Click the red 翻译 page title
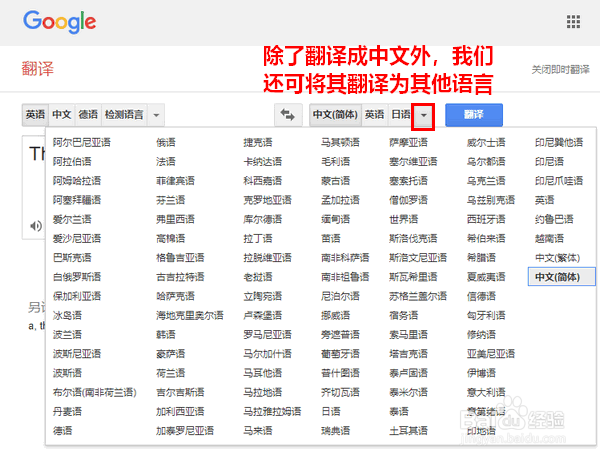Image resolution: width=600 pixels, height=460 pixels. [38, 69]
